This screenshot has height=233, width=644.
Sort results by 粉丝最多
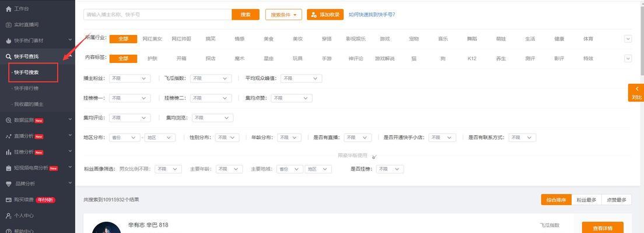586,200
